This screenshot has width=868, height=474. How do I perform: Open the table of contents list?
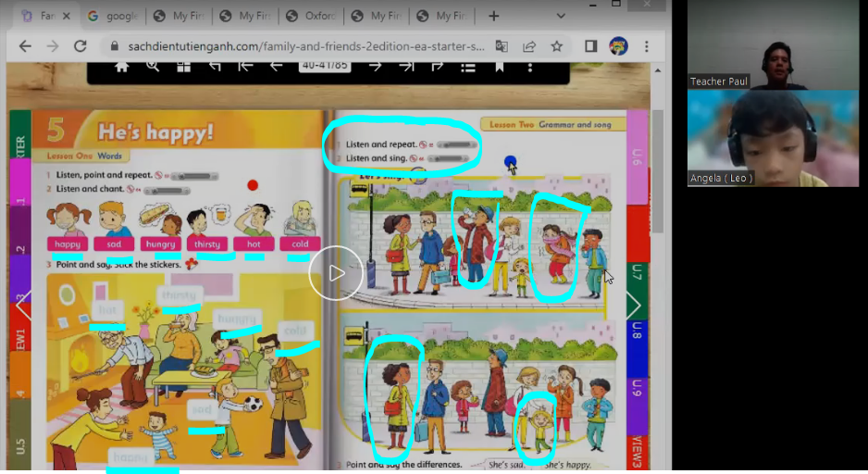[x=468, y=67]
